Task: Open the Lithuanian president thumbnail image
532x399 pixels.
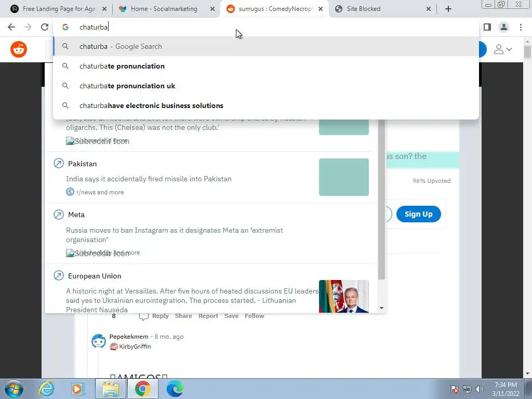Action: coord(344,296)
